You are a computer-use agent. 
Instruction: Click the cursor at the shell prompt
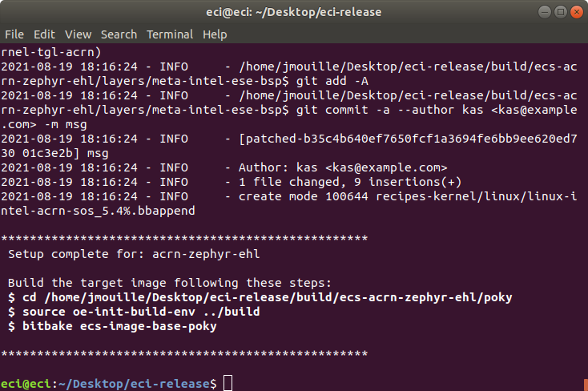click(x=228, y=383)
